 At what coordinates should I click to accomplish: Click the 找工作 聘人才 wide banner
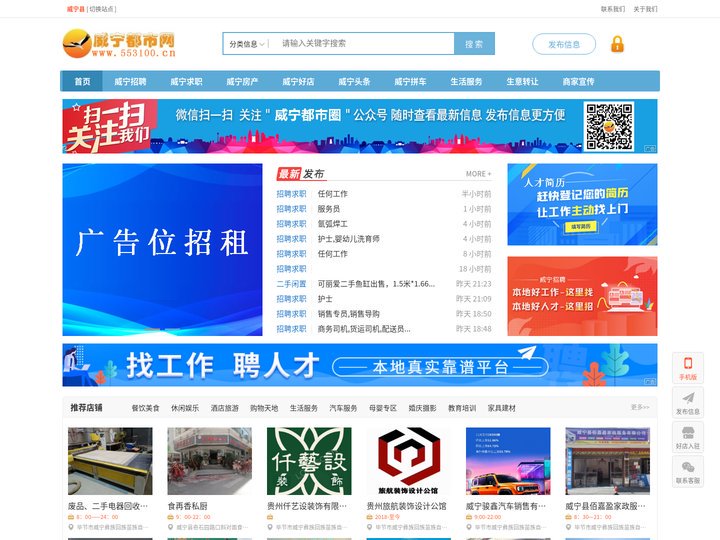coord(360,365)
